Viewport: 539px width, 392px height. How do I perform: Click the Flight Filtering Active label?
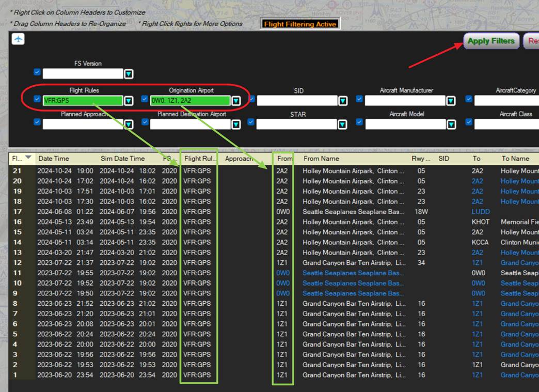300,24
